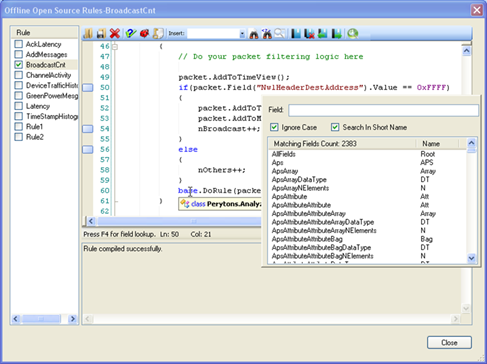
Task: Select the ApsAttribute field row
Action: point(367,197)
